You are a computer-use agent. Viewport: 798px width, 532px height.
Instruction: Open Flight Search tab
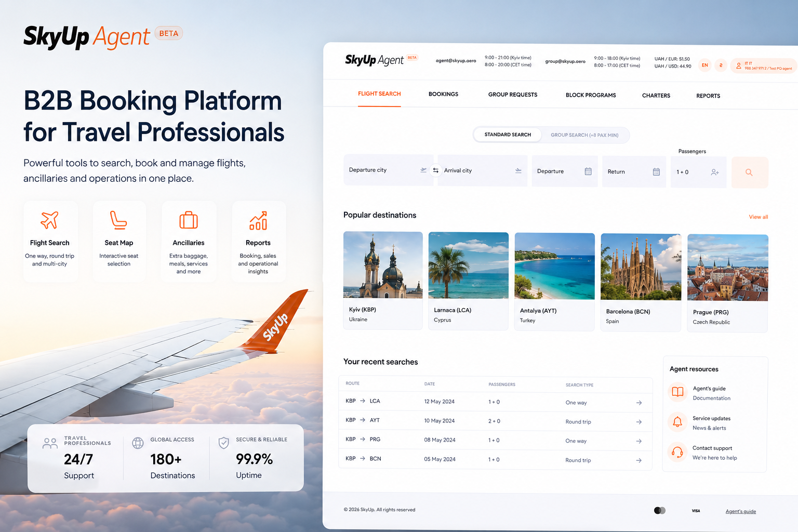379,94
